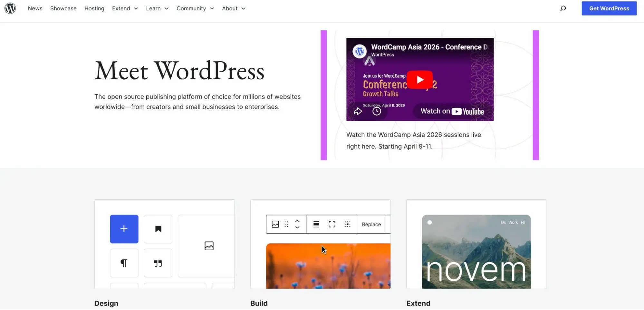Click the blue add block plus icon
The height and width of the screenshot is (310, 644).
(x=124, y=229)
